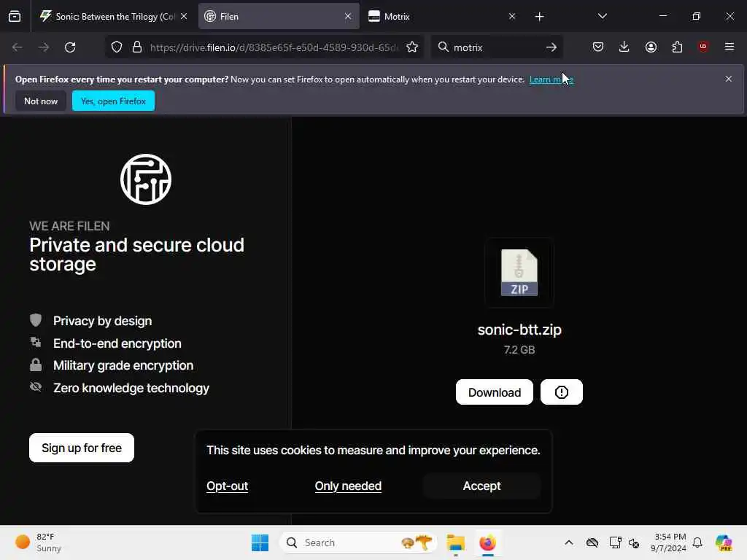Click the Opt-out cookie link

point(228,486)
